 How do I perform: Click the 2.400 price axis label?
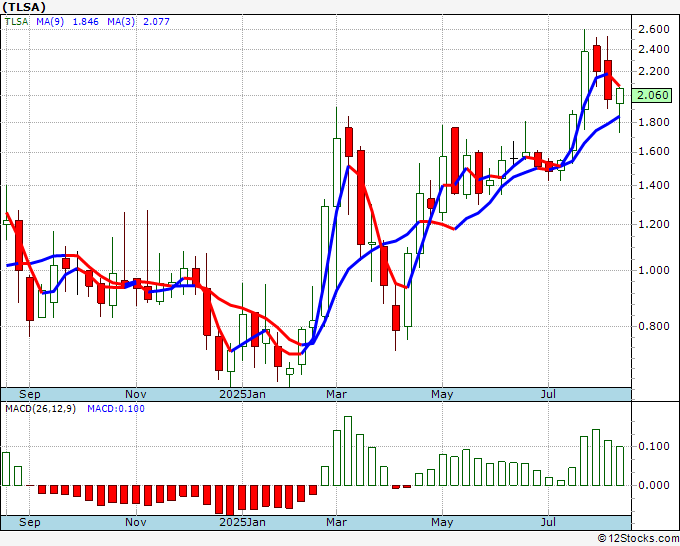[x=654, y=49]
